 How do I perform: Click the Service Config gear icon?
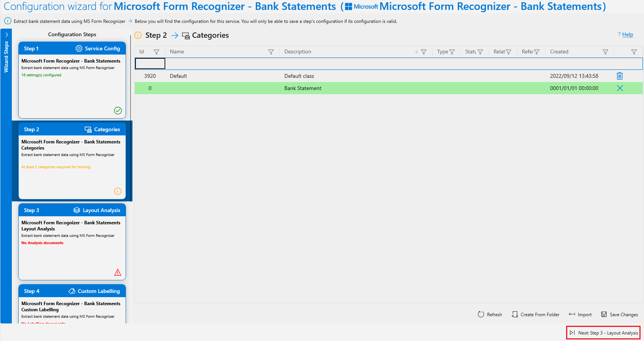79,48
